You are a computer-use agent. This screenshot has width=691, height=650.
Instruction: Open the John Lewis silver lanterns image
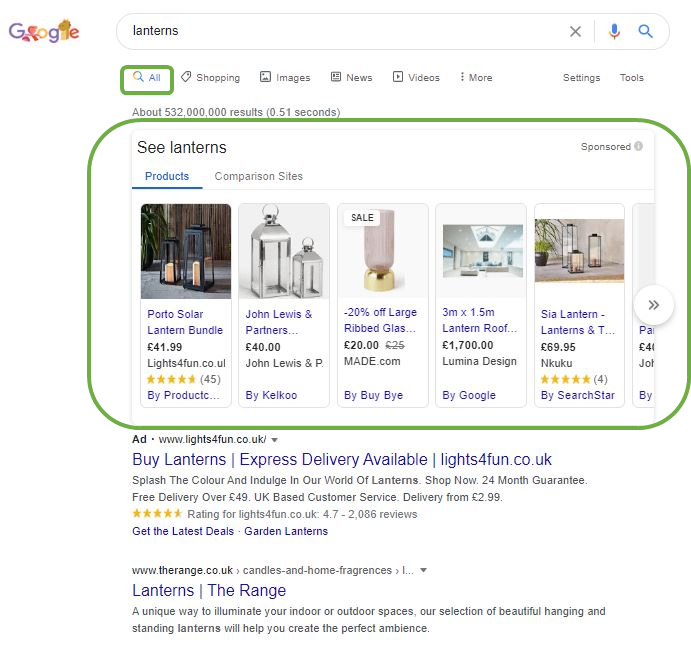[x=284, y=251]
